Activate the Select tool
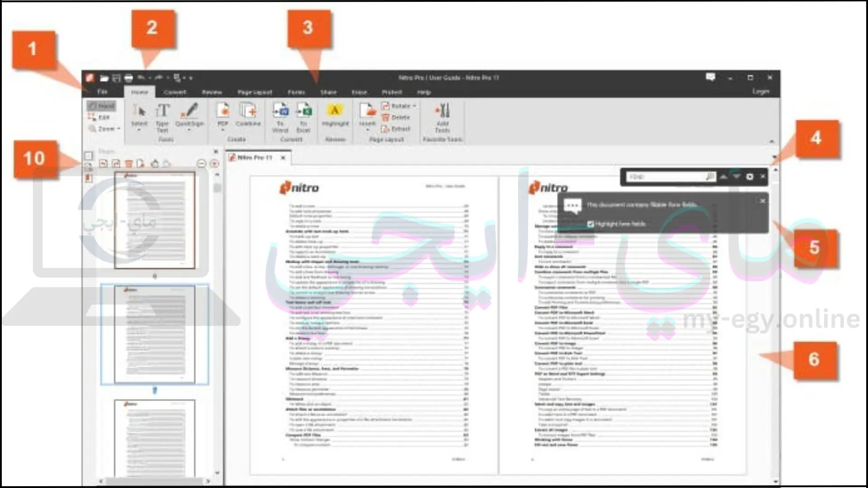The image size is (868, 488). 139,116
